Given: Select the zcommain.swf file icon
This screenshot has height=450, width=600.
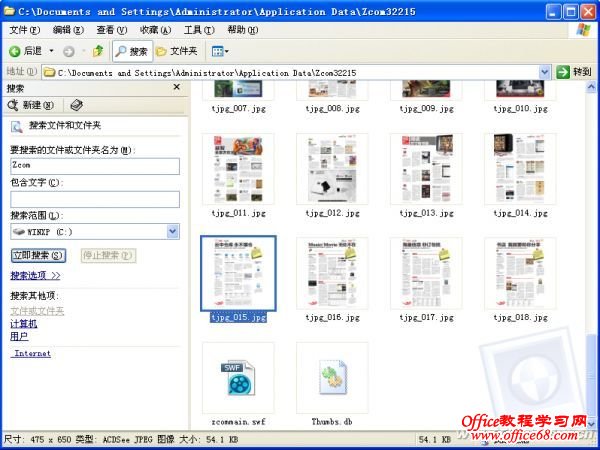Looking at the screenshot, I should point(238,378).
